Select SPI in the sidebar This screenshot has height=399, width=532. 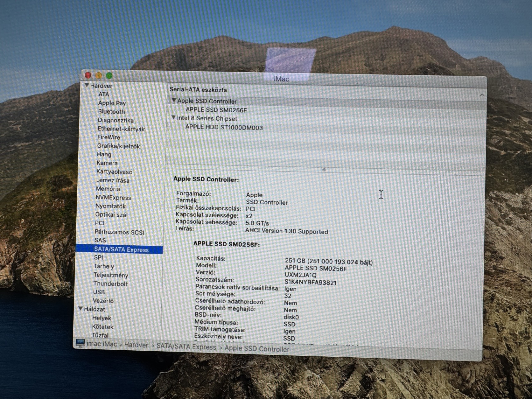[x=98, y=257]
